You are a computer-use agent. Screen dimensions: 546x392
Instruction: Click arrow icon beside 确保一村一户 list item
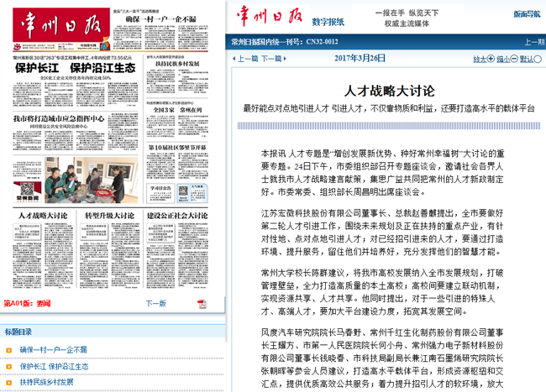(x=11, y=349)
